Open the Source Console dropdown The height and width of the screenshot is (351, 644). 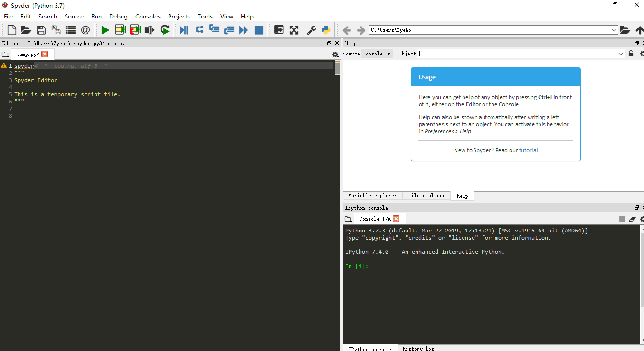pos(377,54)
